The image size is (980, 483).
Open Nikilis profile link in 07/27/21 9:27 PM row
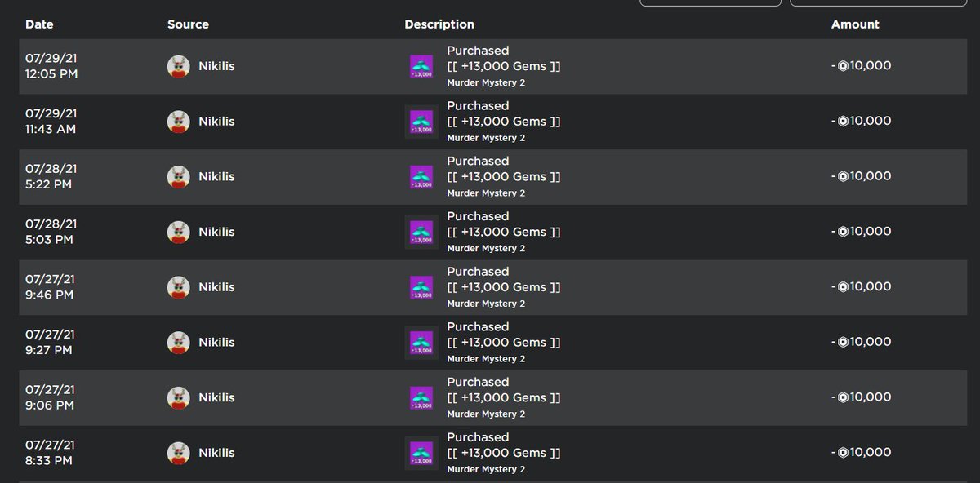coord(216,343)
